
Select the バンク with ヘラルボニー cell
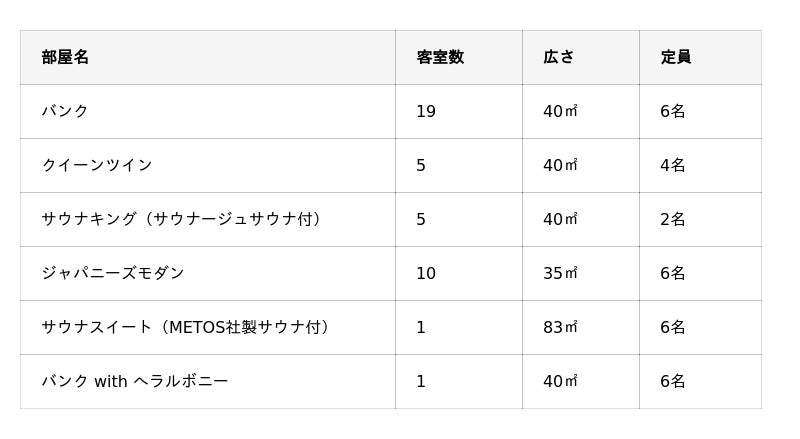[x=134, y=382]
